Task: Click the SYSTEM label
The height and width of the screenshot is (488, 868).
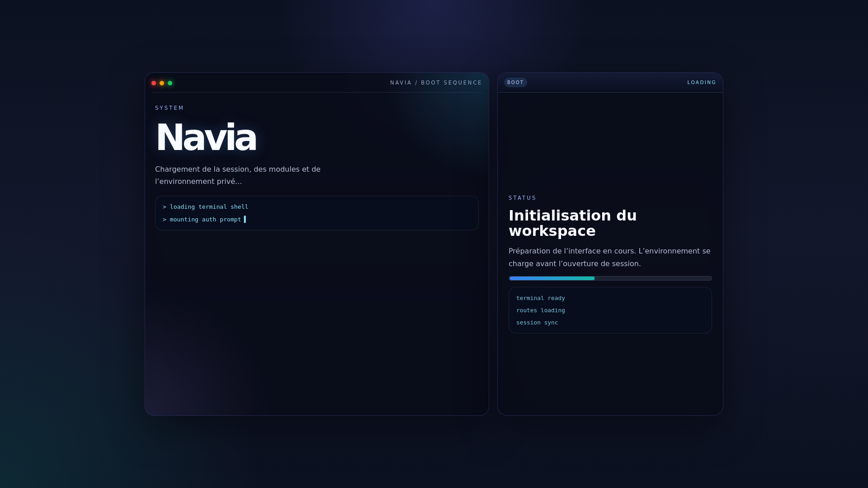Action: click(170, 108)
